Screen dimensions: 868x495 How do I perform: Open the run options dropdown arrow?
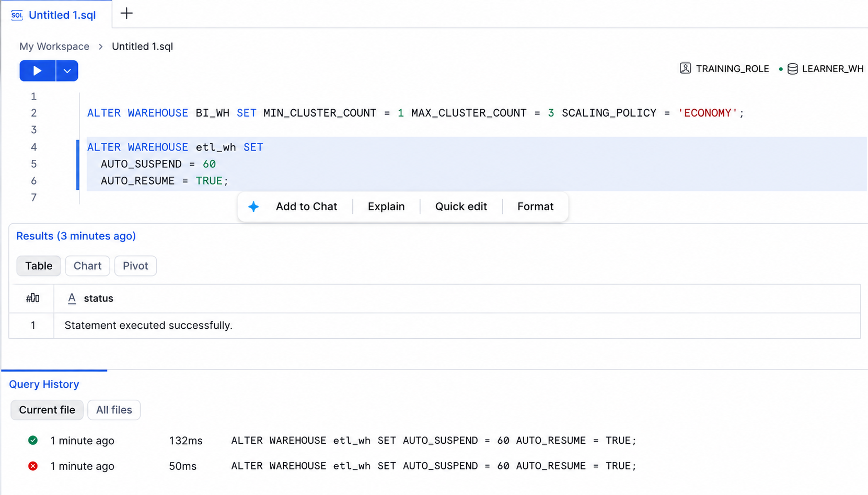tap(67, 71)
